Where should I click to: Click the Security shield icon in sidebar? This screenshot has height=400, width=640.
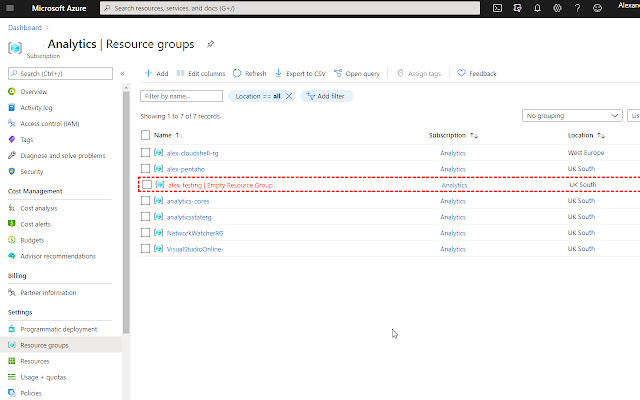tap(12, 171)
